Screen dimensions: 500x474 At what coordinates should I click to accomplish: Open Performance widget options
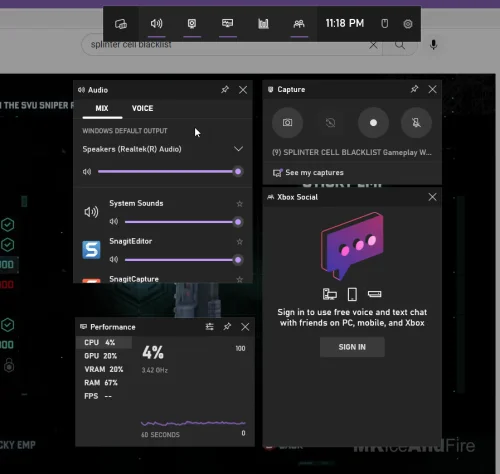pos(210,327)
